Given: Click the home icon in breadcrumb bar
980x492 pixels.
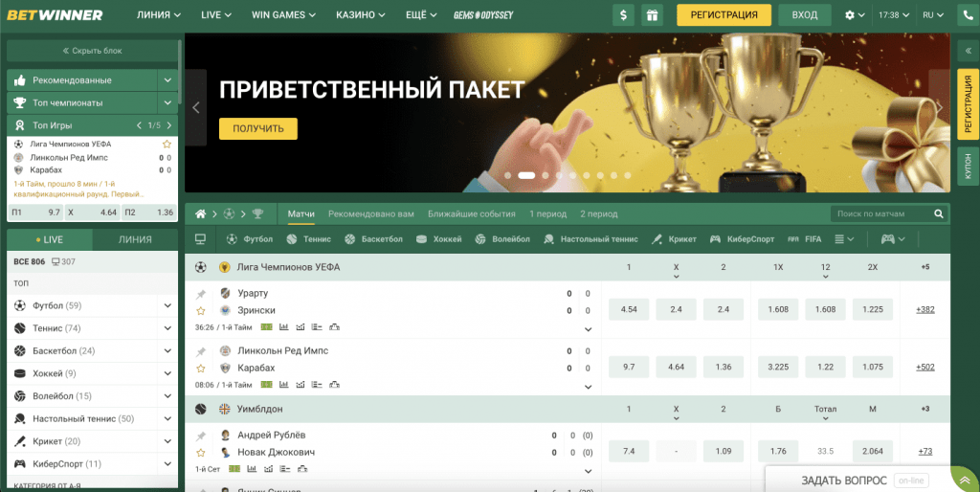Looking at the screenshot, I should [201, 213].
